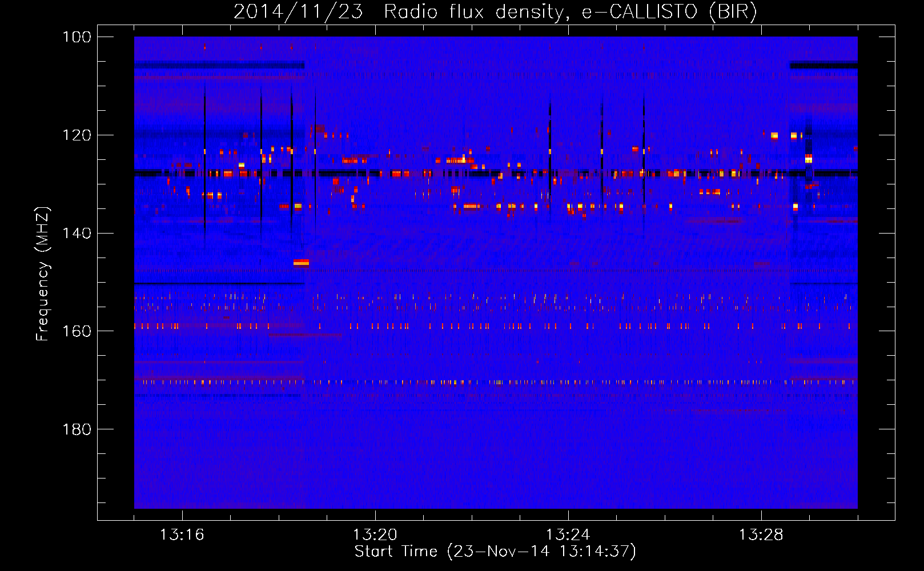Viewport: 924px width, 571px height.
Task: Click the "Start Time (23-Nov-14 13:14:37)" label
Action: coord(495,552)
